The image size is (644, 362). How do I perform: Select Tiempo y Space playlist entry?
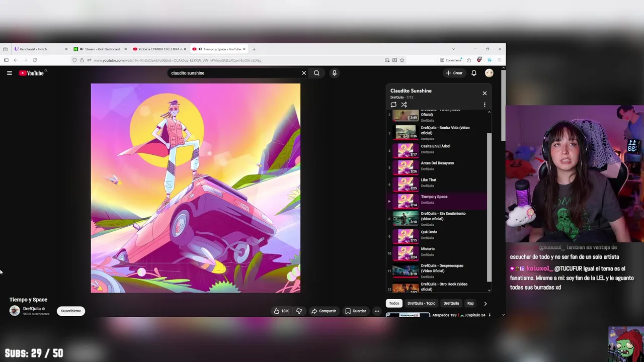click(x=438, y=201)
